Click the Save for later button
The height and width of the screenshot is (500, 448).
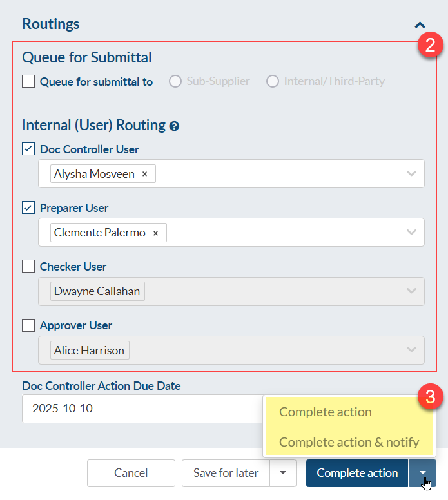[226, 473]
